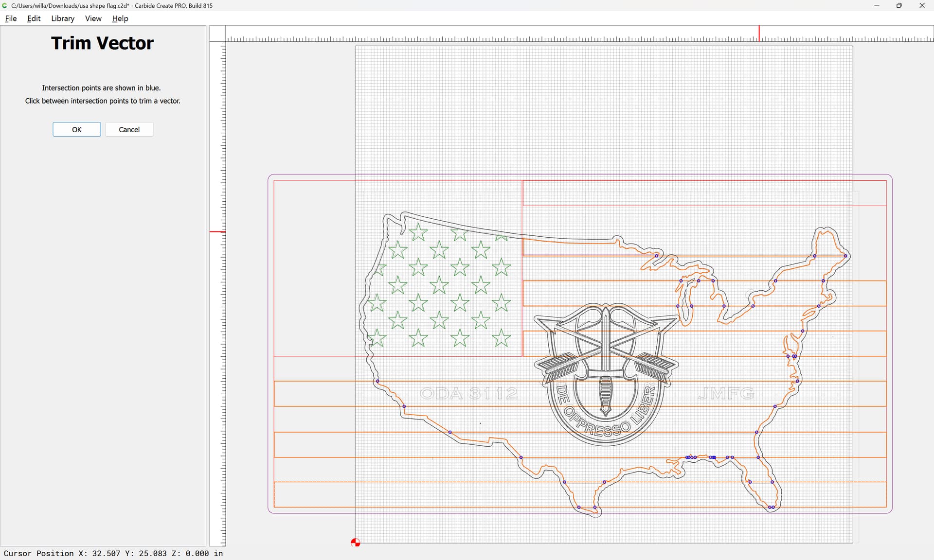Restore the window size
This screenshot has width=934, height=560.
coord(899,5)
